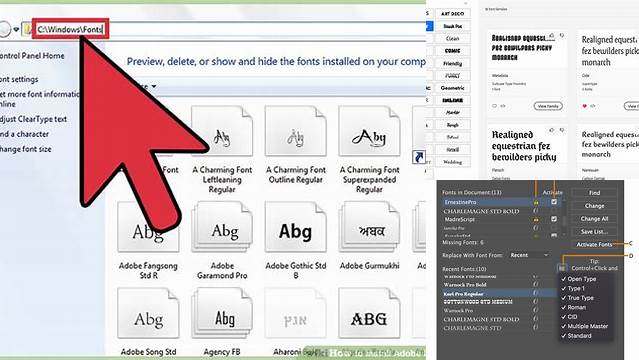Open the Replace With Font From dropdown

coord(529,255)
